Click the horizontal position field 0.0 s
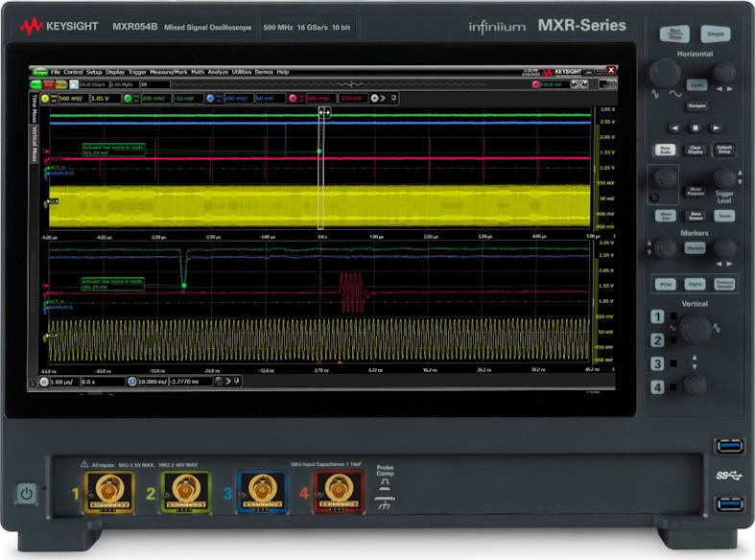The width and height of the screenshot is (755, 560). (x=102, y=382)
